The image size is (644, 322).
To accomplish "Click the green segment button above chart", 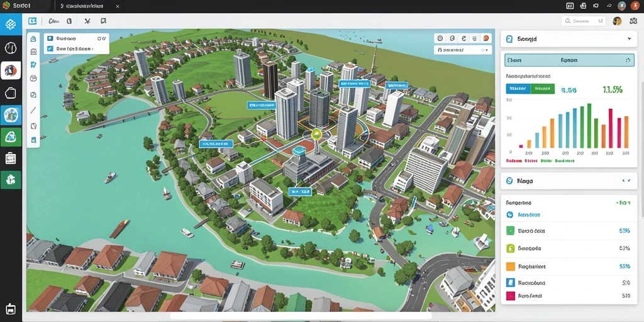I will pyautogui.click(x=542, y=88).
